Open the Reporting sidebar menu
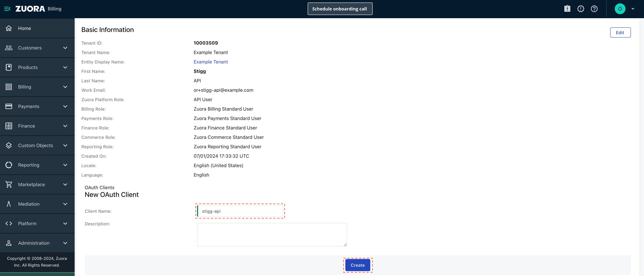The width and height of the screenshot is (644, 276). click(x=37, y=165)
